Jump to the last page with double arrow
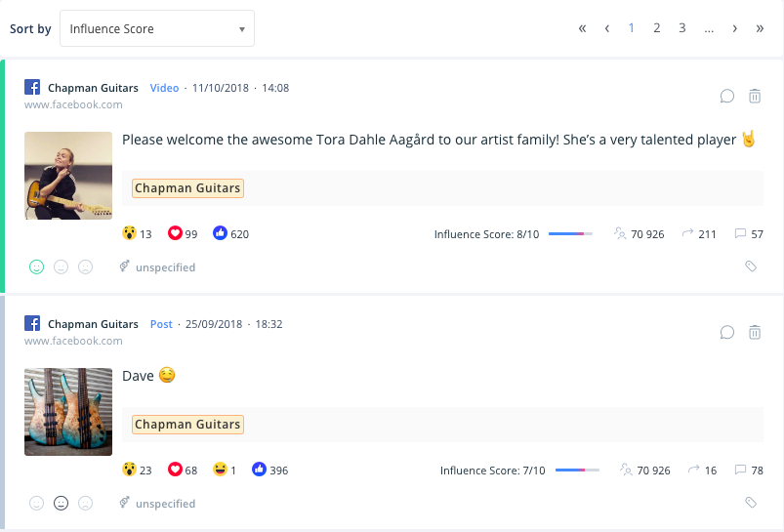Viewport: 784px width, 532px height. pyautogui.click(x=760, y=28)
